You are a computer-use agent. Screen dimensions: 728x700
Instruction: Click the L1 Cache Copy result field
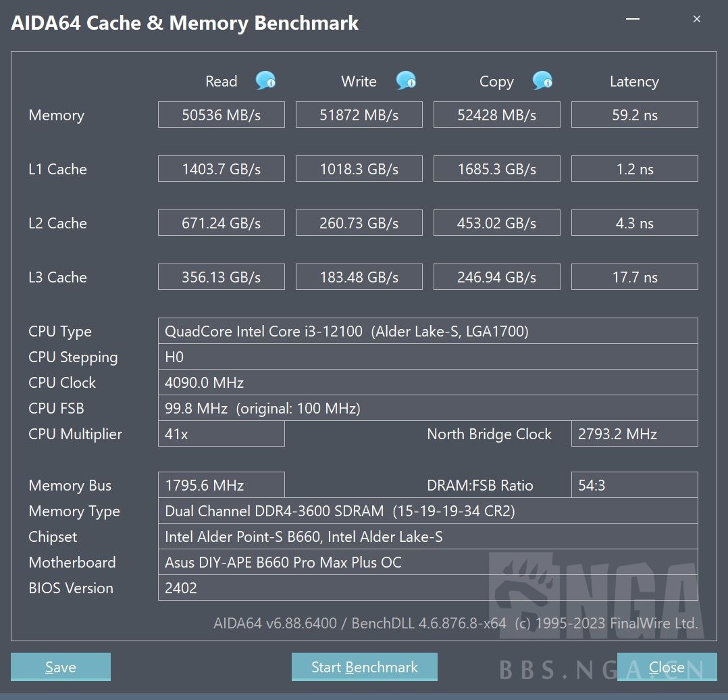tap(496, 168)
